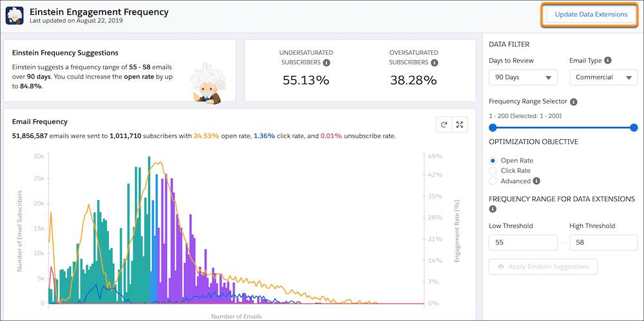Click the 30K y-axis tick label
644x321 pixels.
(x=39, y=156)
